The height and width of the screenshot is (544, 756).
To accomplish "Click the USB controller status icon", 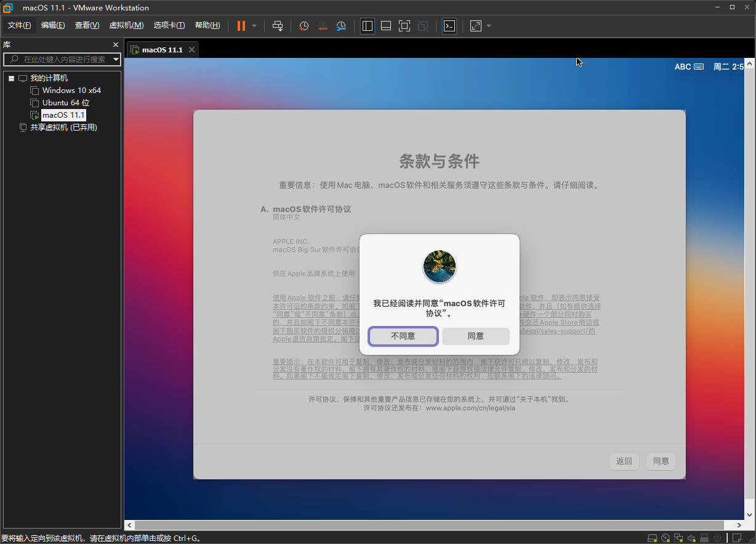I will [704, 538].
